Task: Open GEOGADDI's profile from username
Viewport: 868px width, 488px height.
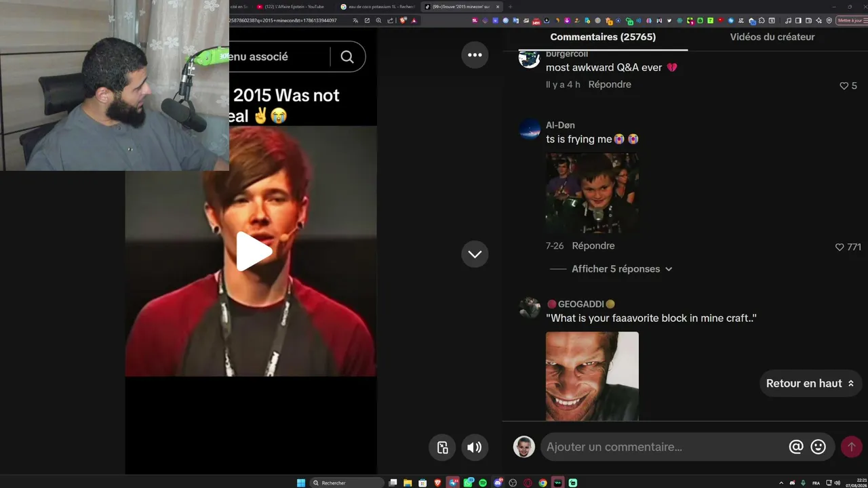Action: tap(581, 304)
